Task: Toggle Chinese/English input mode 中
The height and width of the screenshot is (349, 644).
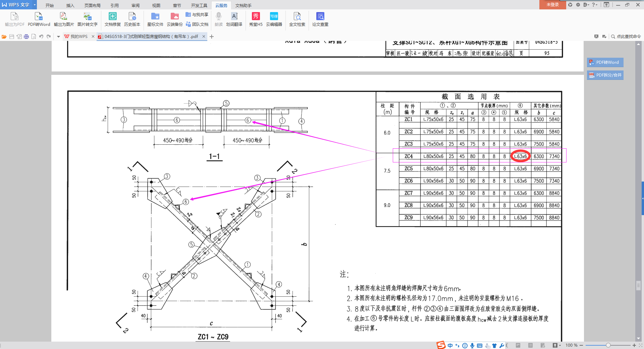Action: [450, 345]
